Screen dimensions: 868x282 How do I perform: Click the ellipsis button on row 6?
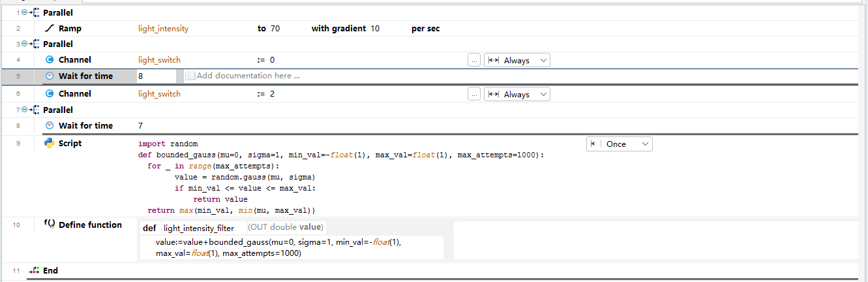pyautogui.click(x=474, y=95)
